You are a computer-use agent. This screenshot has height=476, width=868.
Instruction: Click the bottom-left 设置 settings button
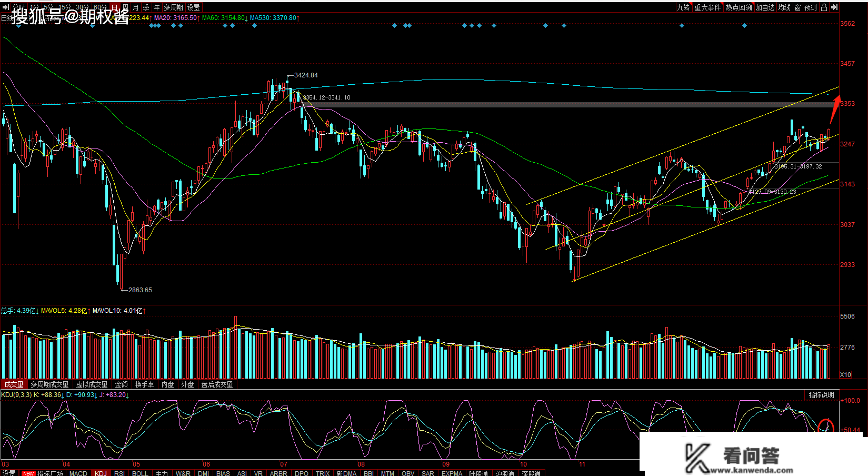point(9,473)
